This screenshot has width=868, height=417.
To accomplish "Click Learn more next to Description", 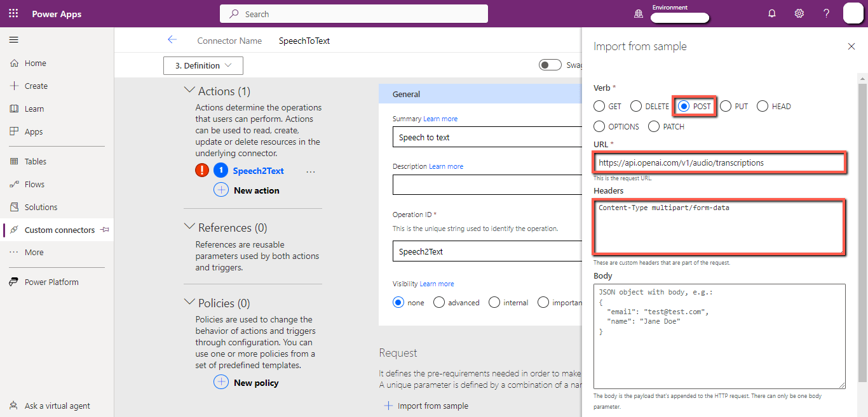I will pos(446,166).
